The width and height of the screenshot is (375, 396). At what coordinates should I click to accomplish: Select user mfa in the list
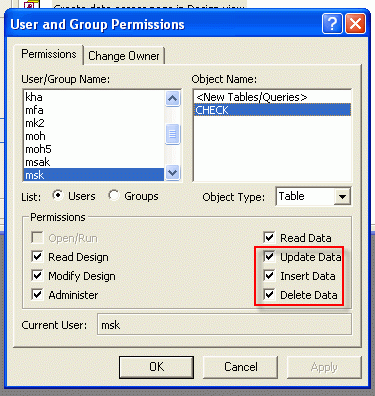pyautogui.click(x=94, y=110)
